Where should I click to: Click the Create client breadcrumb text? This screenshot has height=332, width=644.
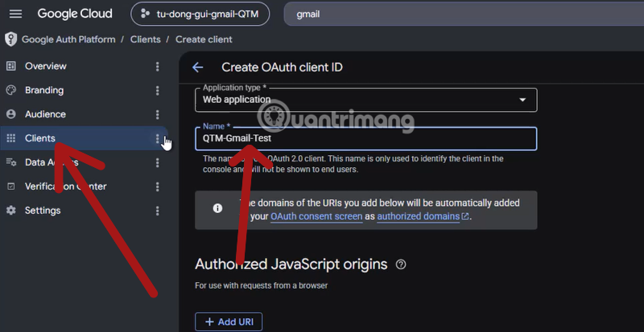tap(204, 39)
